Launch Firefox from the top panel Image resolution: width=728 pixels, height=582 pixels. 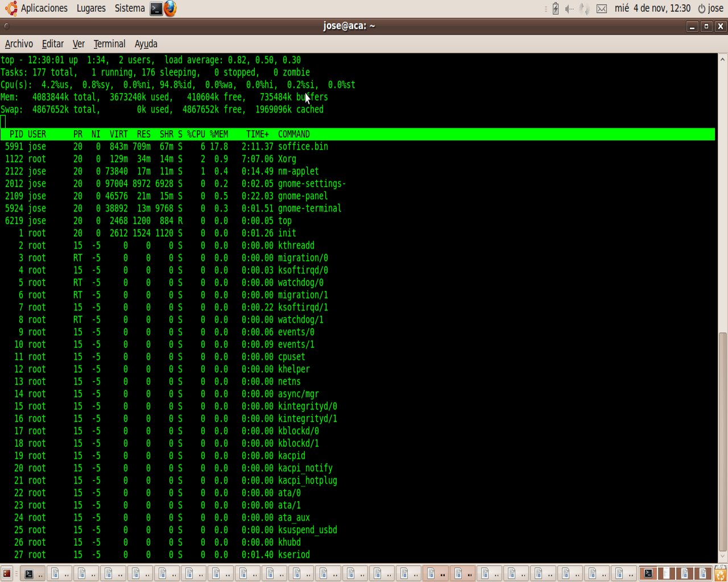point(170,9)
